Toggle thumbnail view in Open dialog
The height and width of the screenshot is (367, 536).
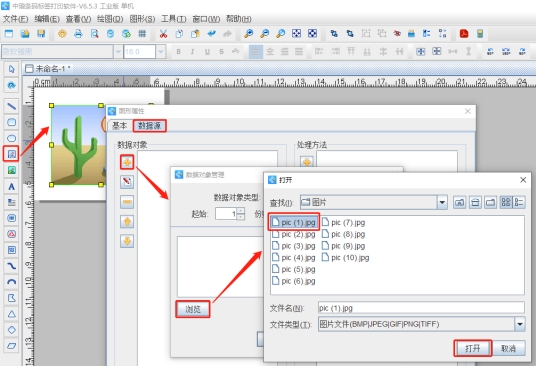(x=506, y=202)
